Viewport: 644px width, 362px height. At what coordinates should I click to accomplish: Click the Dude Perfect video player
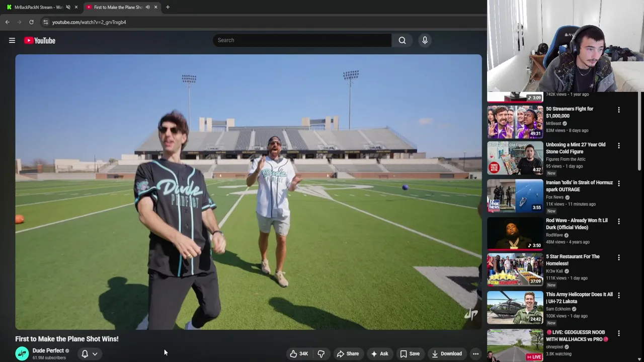point(249,192)
